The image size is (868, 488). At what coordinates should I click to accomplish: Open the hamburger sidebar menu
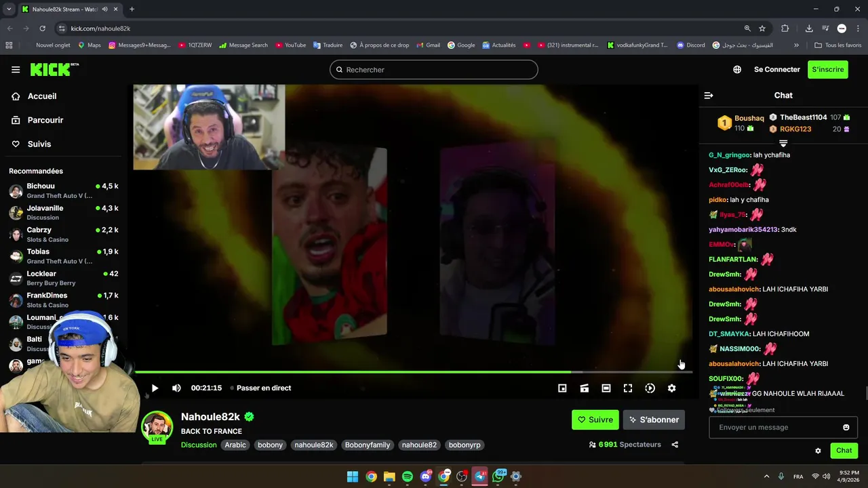tap(16, 69)
